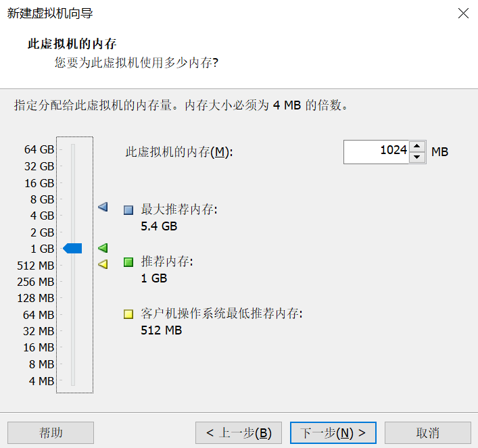Click the 取消 button
478x448 pixels.
[428, 432]
